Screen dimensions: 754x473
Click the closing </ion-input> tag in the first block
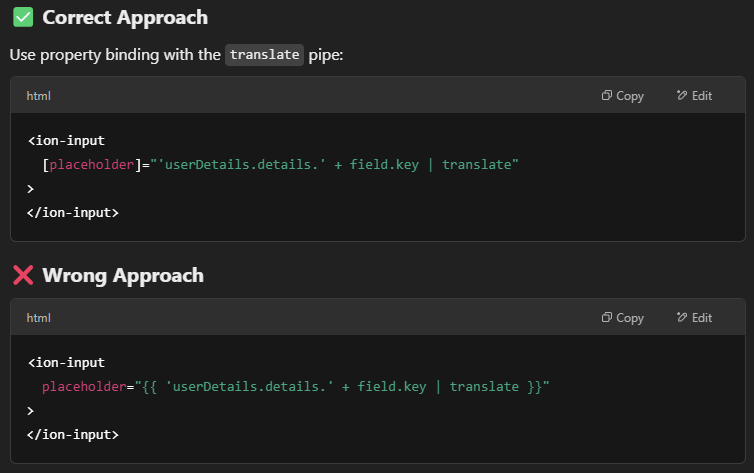coord(73,212)
